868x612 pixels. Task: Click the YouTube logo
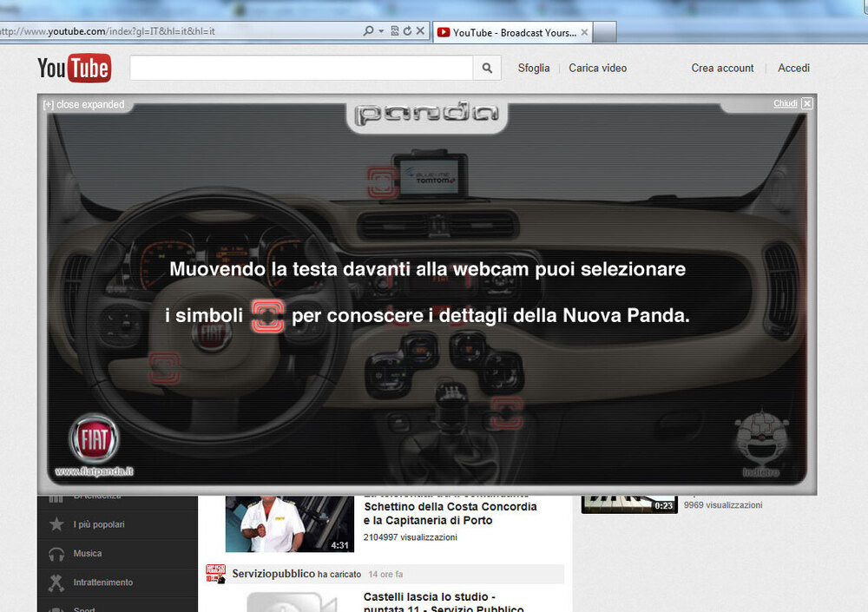[74, 68]
